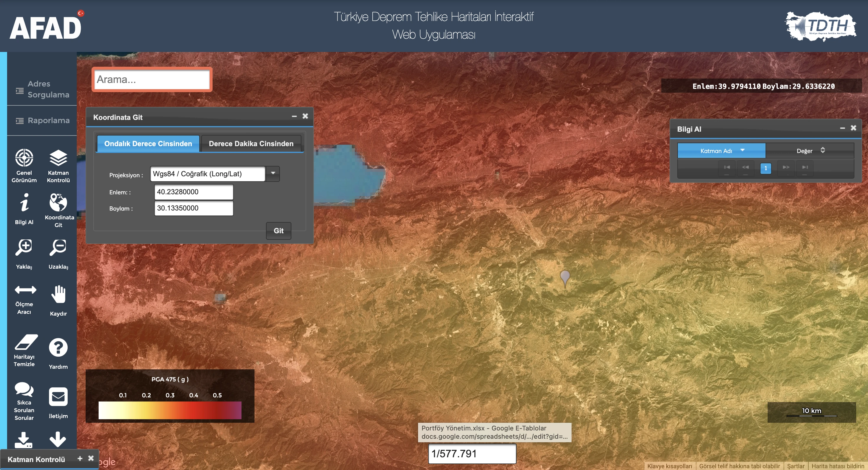Open Harita hatası bildirin link
Viewport: 868px width, 470px height.
click(x=838, y=466)
